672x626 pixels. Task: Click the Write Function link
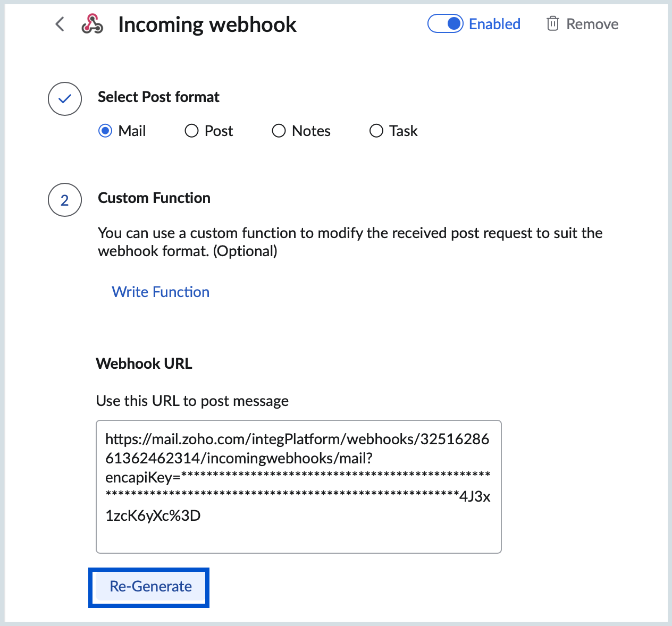[161, 292]
